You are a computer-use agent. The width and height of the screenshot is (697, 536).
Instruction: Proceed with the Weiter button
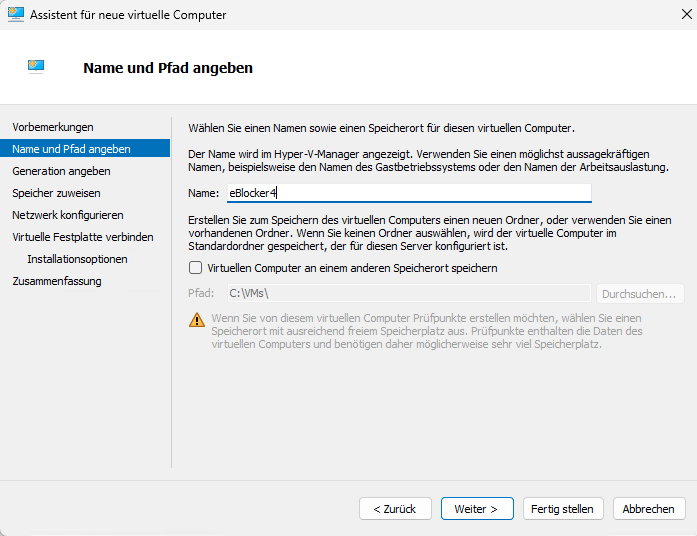tap(477, 509)
